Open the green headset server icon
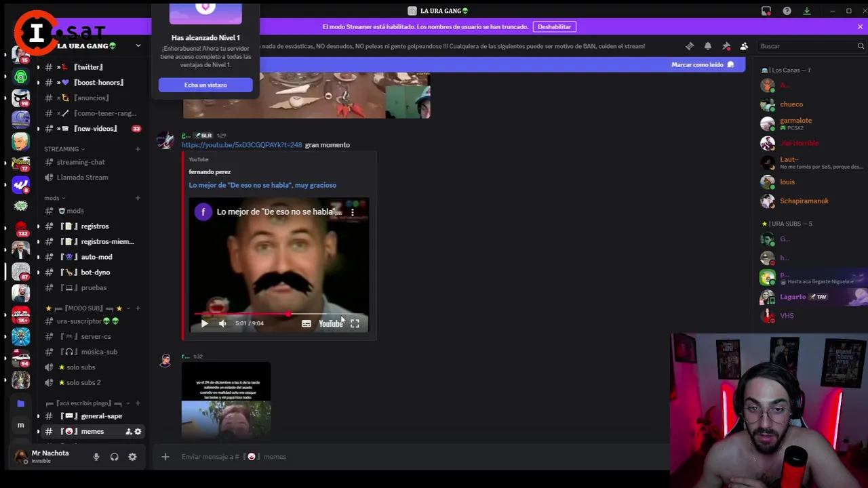This screenshot has width=868, height=488. point(20,77)
